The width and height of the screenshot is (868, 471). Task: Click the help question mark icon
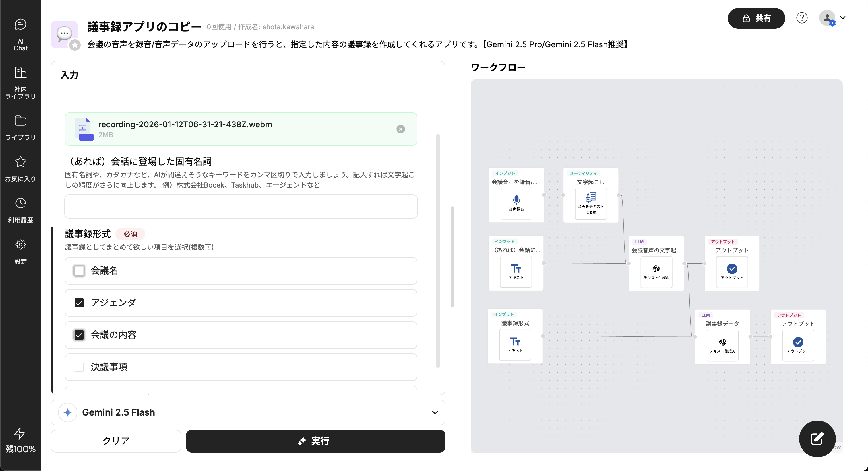(x=802, y=18)
